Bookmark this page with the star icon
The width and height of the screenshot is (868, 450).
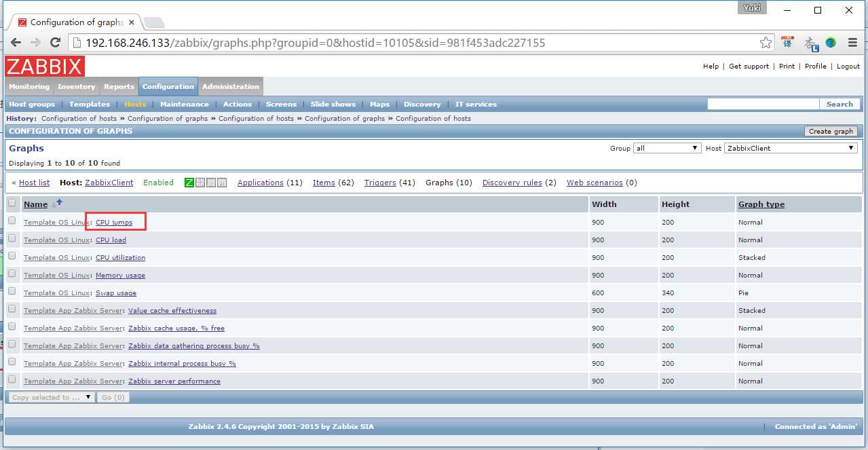click(766, 43)
